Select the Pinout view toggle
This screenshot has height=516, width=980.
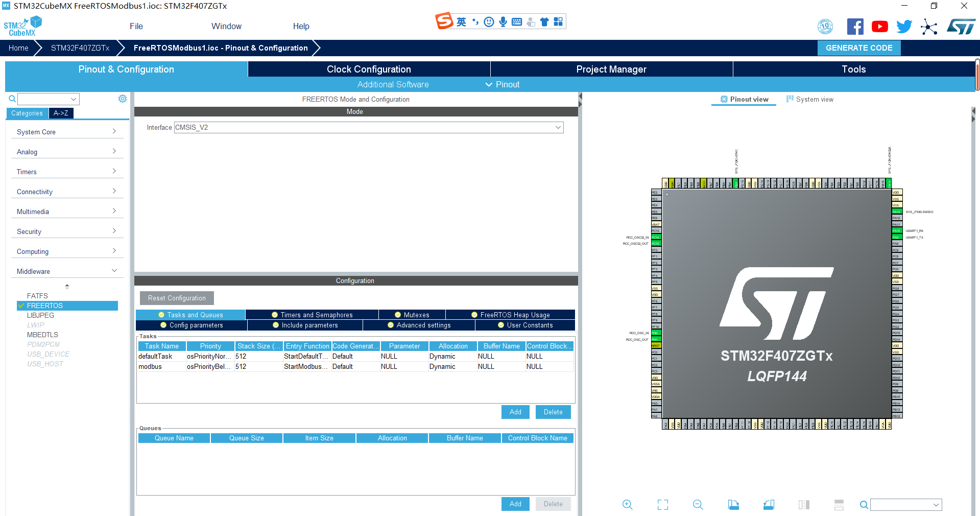[x=744, y=99]
